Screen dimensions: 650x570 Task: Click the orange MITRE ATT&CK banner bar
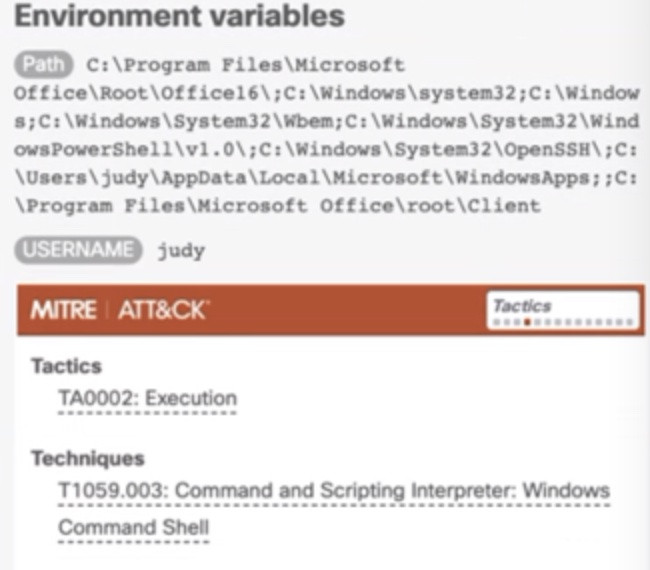pos(331,310)
